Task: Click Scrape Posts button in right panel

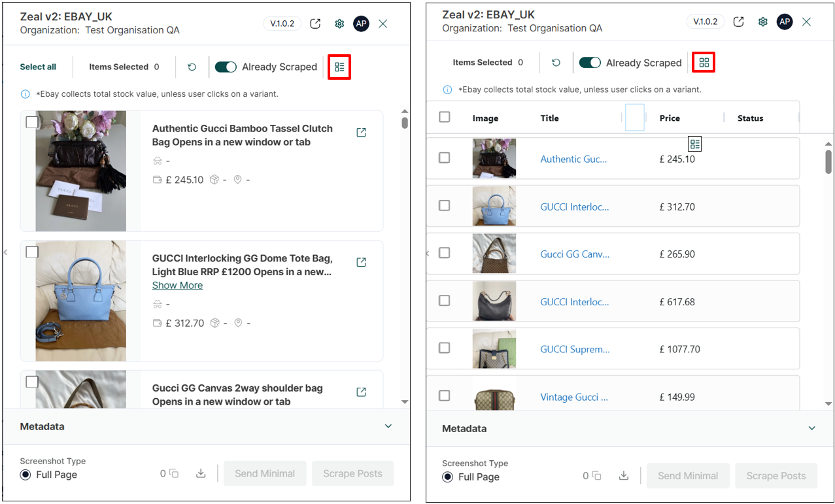Action: pyautogui.click(x=776, y=476)
